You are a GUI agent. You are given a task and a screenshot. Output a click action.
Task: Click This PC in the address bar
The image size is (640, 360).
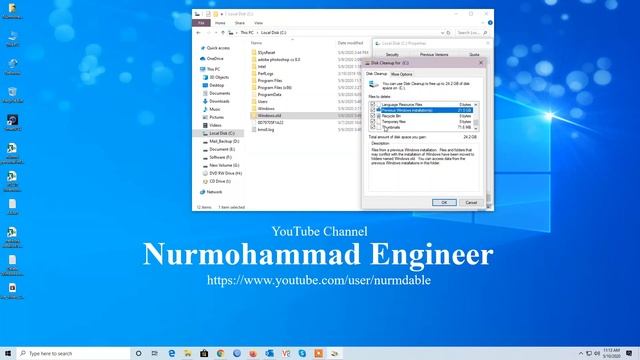(x=247, y=33)
